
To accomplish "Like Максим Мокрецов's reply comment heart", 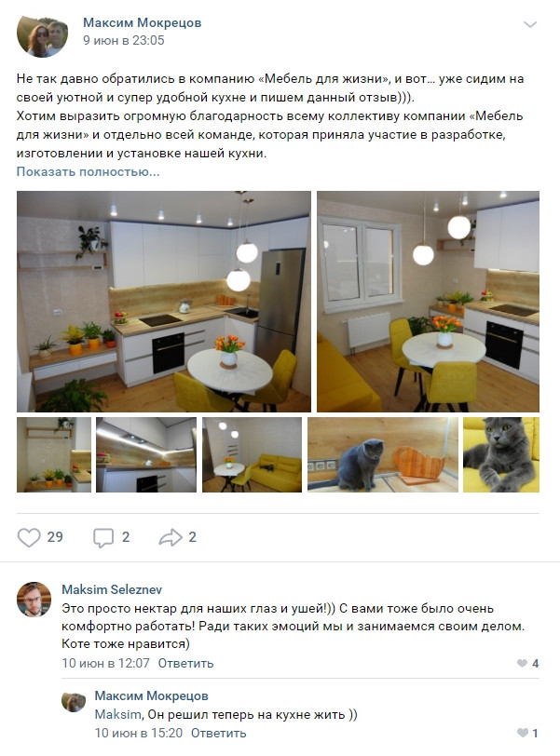I will [523, 734].
